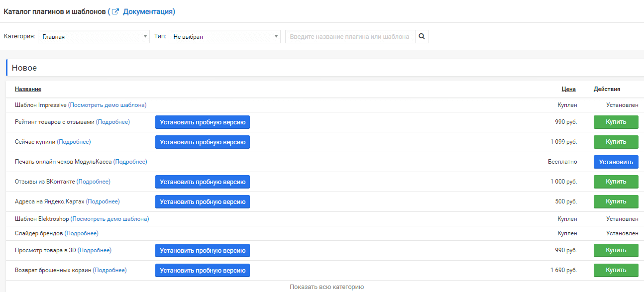Buy the Отзывы из ВКонтакте plugin
Image resolution: width=644 pixels, height=292 pixels.
(616, 182)
